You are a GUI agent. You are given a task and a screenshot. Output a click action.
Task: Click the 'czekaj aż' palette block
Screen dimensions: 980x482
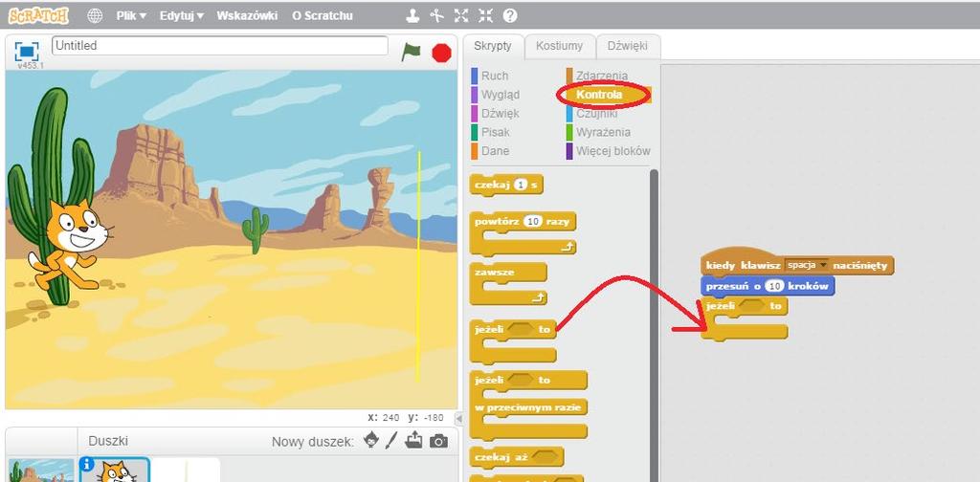point(516,458)
